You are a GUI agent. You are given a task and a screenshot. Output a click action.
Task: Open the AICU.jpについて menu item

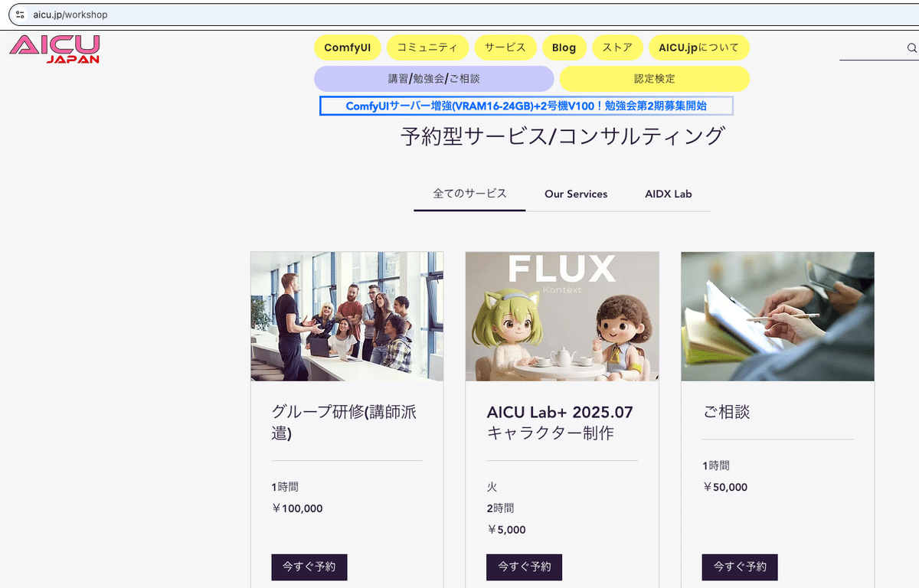point(698,47)
